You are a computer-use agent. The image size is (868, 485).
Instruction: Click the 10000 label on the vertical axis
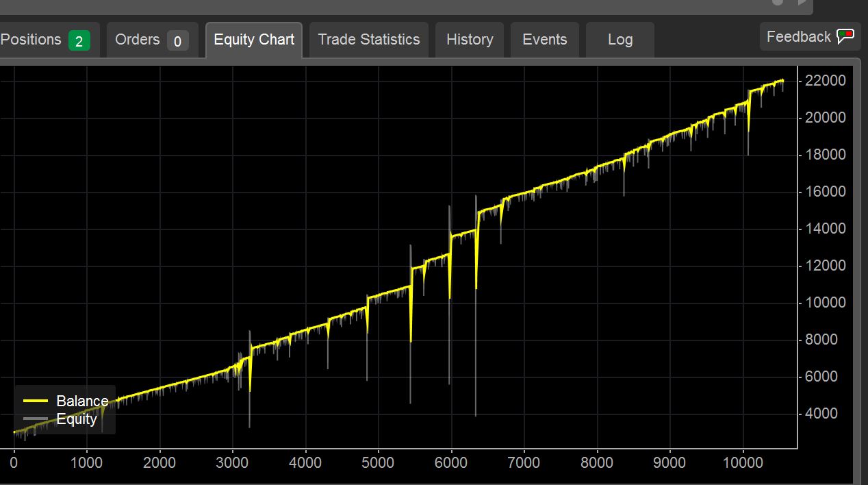point(826,303)
